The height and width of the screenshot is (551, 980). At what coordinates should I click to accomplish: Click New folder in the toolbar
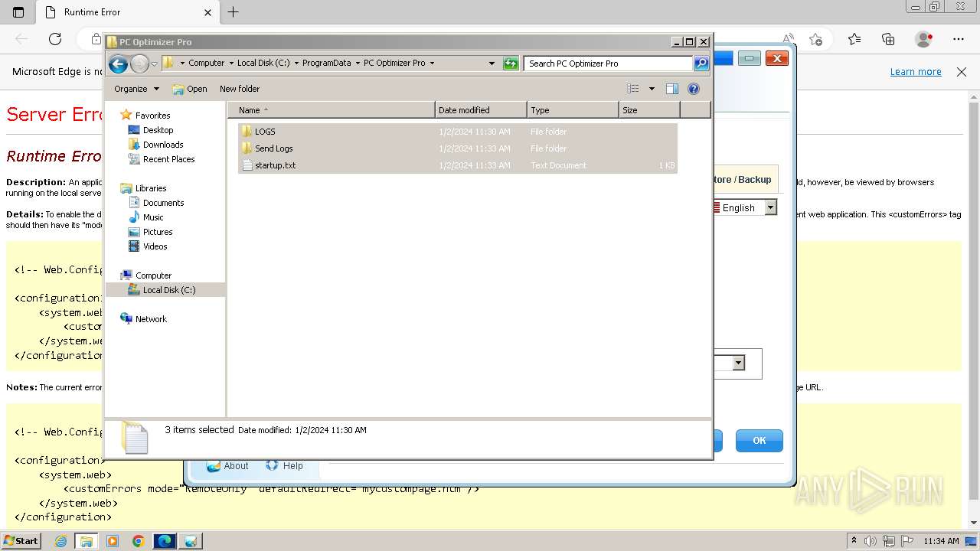point(240,89)
